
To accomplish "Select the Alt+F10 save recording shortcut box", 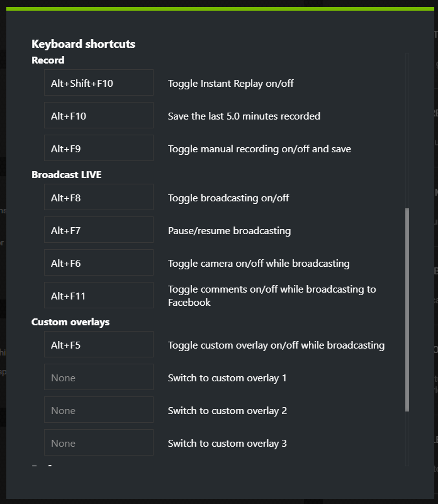I will coord(99,115).
